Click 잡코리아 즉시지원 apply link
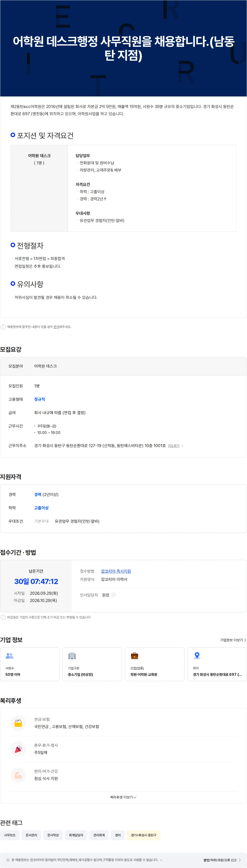This screenshot has height=868, width=247. point(116,571)
